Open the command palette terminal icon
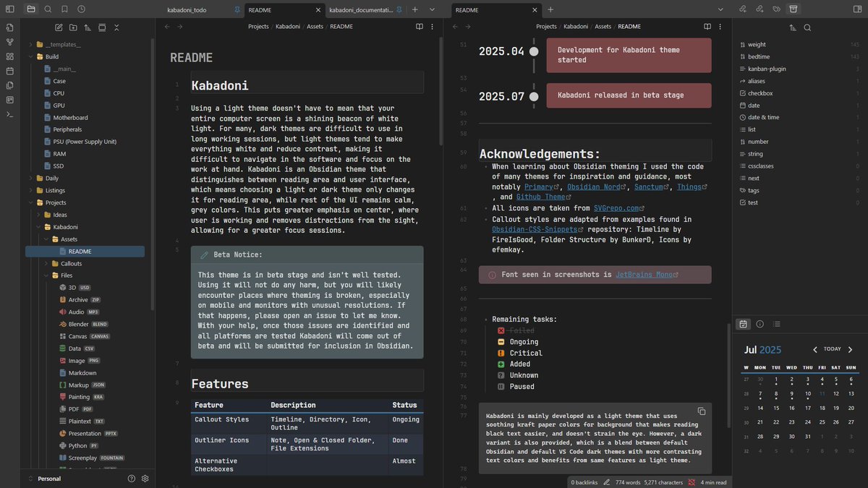Viewport: 868px width, 488px height. [10, 114]
